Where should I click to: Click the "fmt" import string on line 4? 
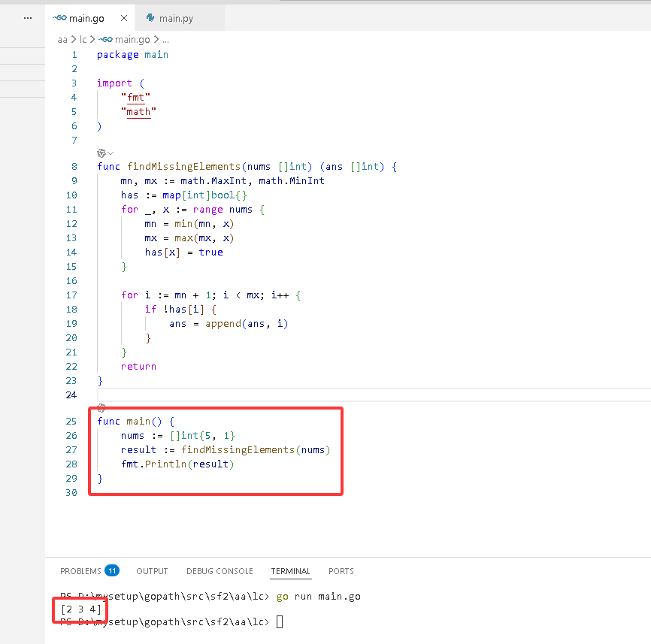(x=136, y=98)
